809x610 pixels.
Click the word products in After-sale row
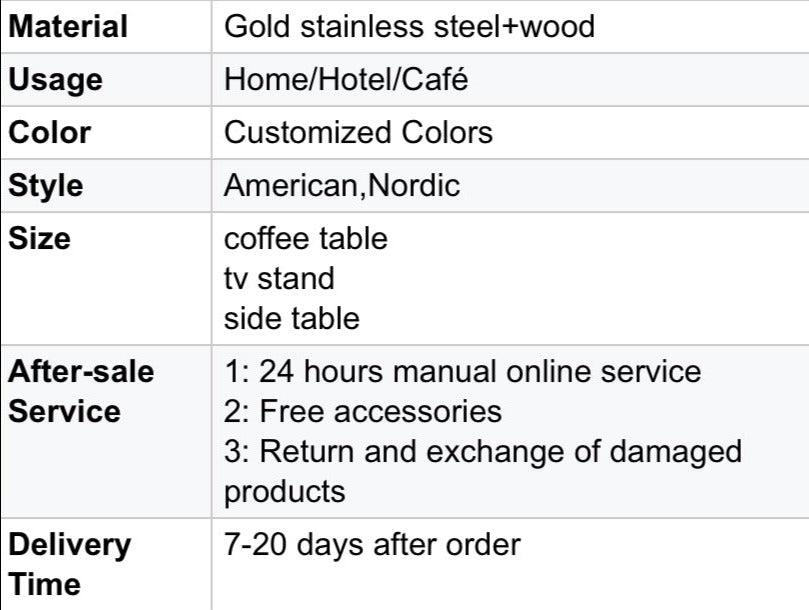pos(285,492)
